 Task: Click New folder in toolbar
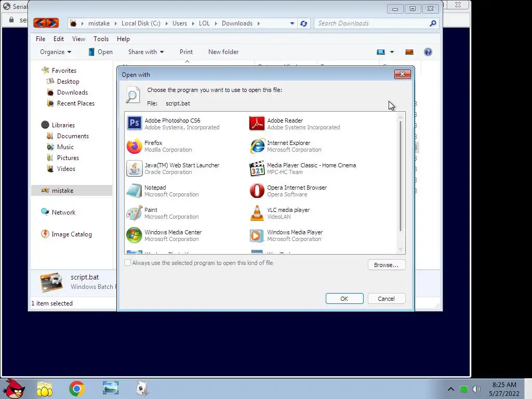coord(223,52)
